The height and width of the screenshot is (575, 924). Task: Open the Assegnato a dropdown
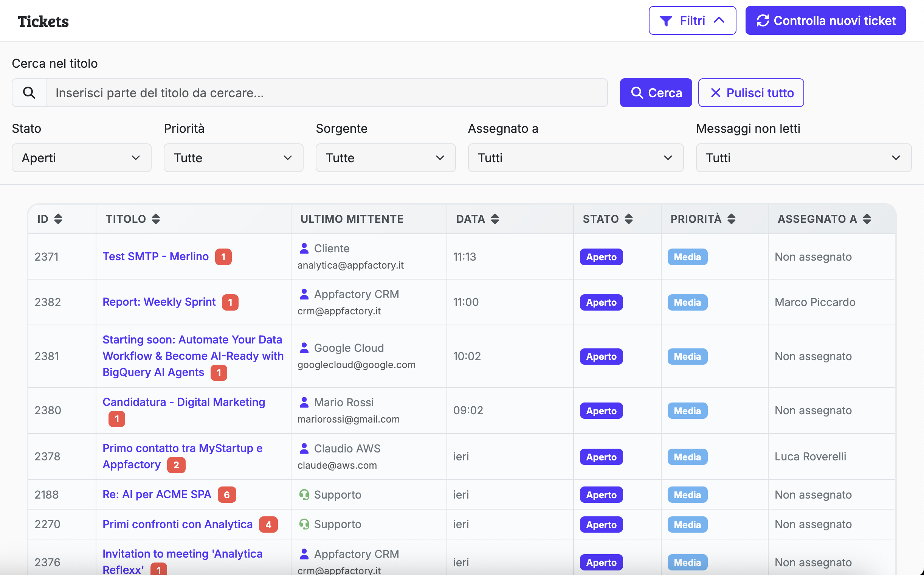575,158
